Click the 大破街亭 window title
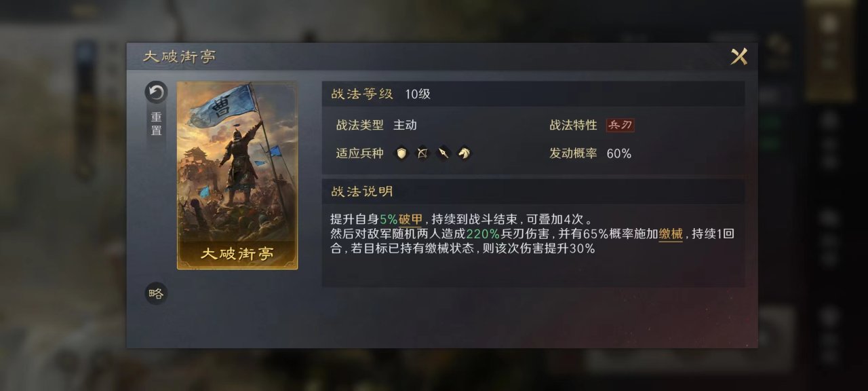The width and height of the screenshot is (868, 391). 179,57
